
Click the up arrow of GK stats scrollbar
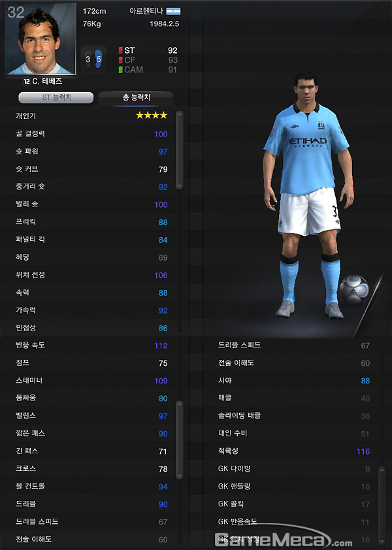coord(382,469)
